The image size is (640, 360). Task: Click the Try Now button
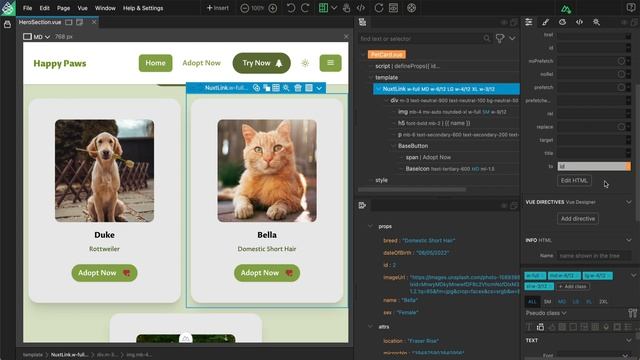point(262,63)
